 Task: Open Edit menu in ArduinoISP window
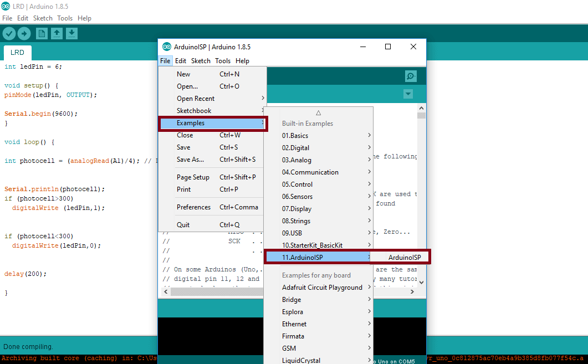pos(180,61)
